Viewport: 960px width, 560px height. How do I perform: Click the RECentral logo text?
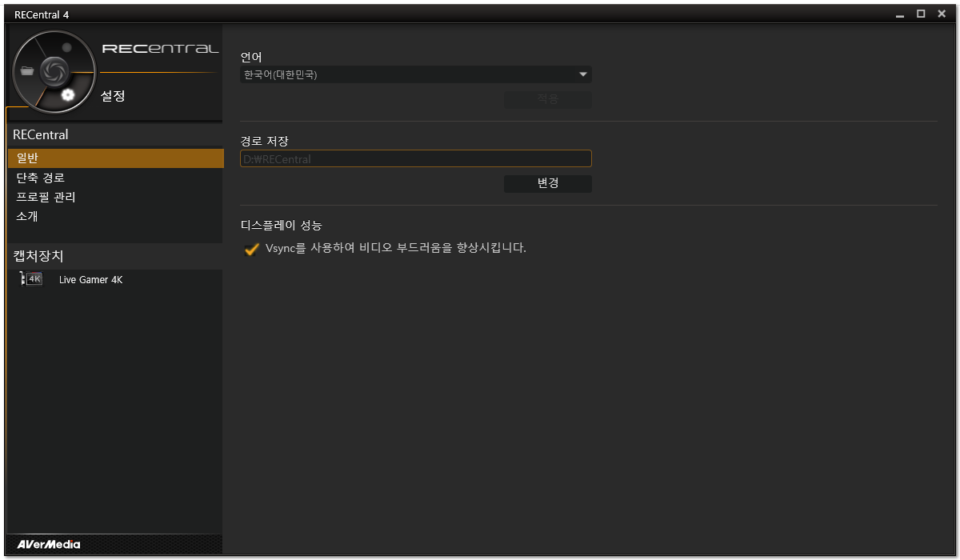tap(160, 50)
